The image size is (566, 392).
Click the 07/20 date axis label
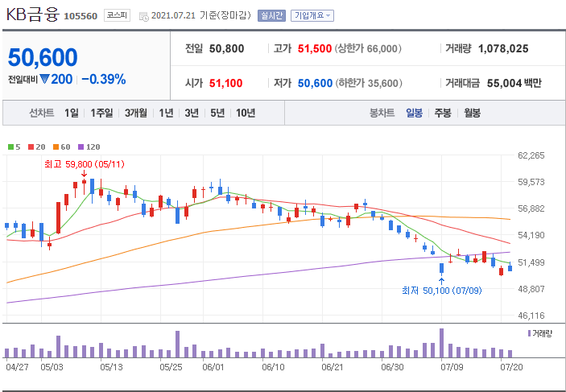(x=511, y=367)
